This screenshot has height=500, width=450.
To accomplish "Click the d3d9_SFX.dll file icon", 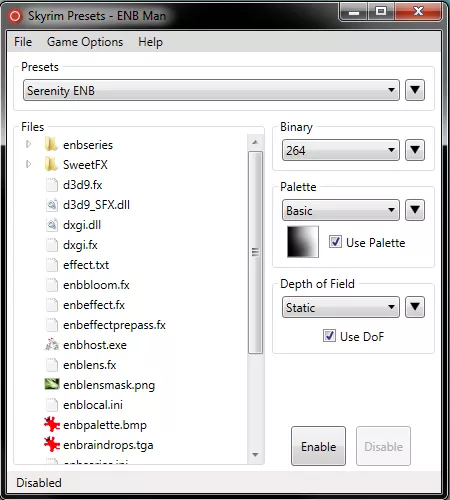I will click(x=52, y=205).
